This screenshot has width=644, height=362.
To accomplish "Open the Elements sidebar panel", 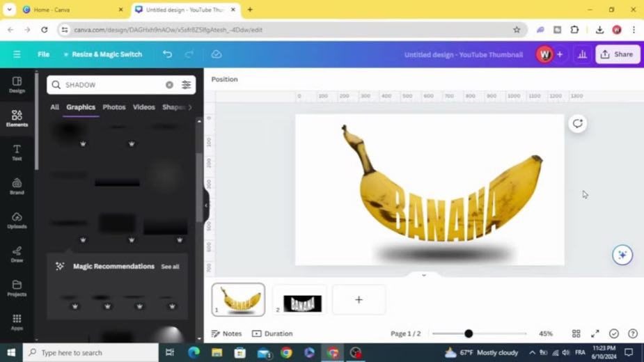I will point(17,118).
